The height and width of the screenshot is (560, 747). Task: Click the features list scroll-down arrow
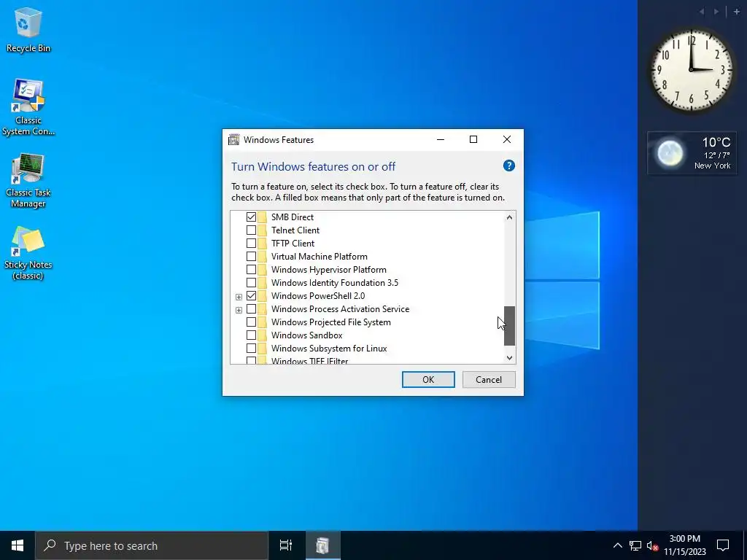click(509, 357)
